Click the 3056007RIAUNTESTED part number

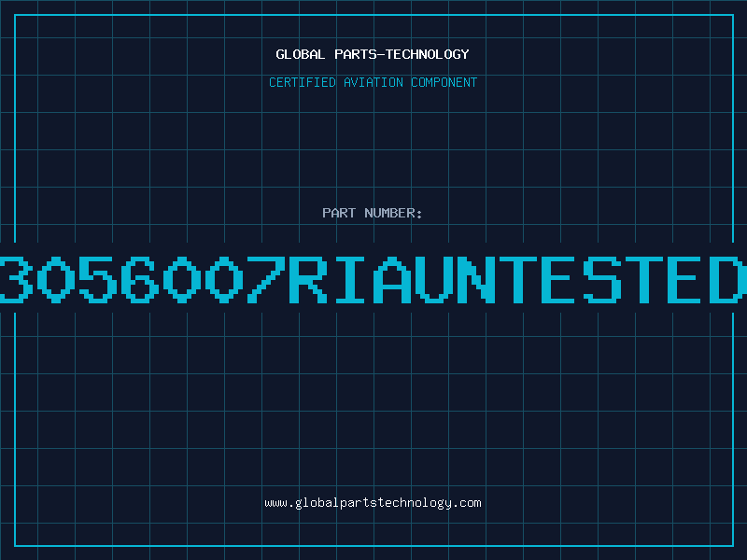(x=373, y=279)
